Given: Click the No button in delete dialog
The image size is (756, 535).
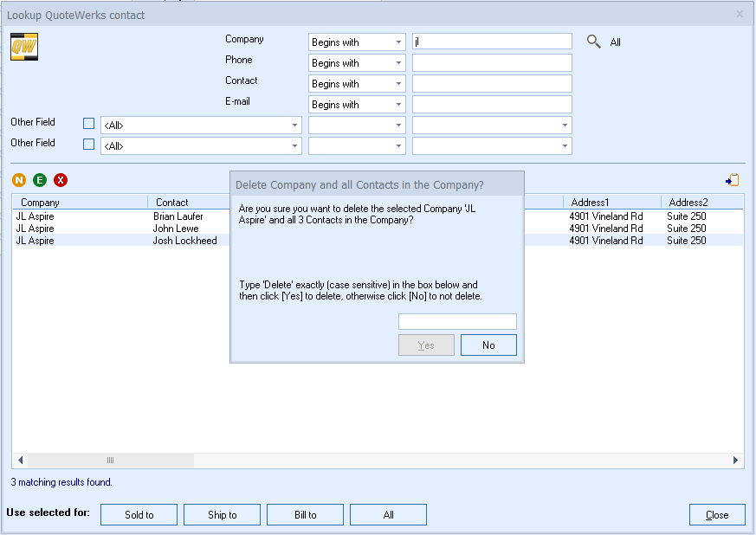Looking at the screenshot, I should click(x=488, y=345).
